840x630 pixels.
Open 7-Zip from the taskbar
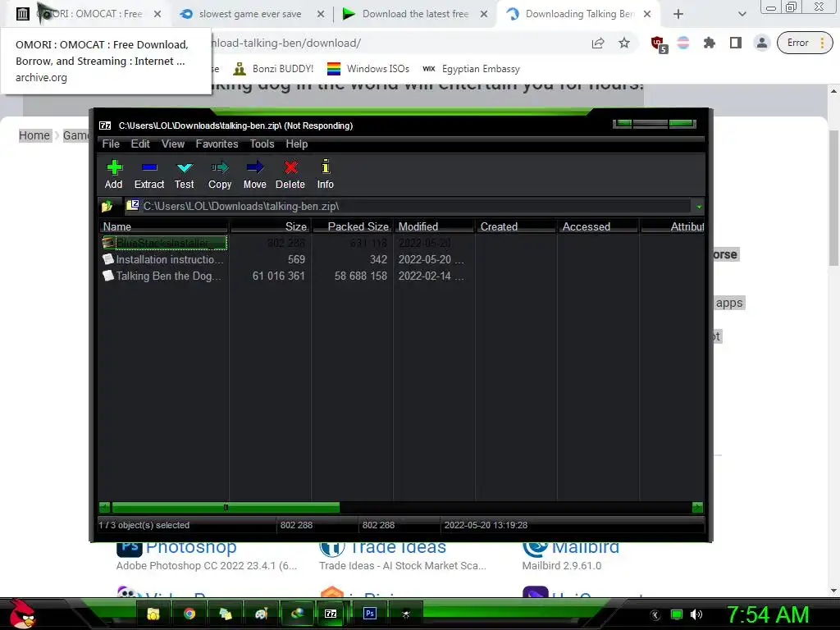coord(331,614)
